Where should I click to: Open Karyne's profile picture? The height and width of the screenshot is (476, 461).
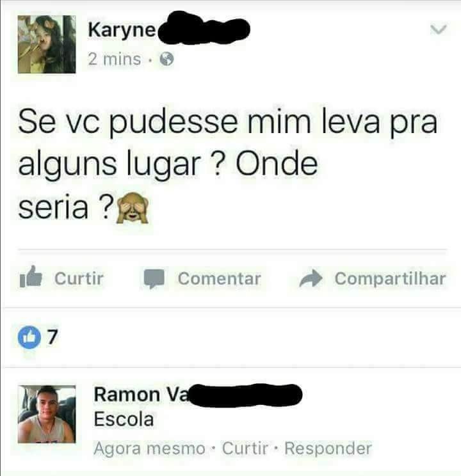(47, 44)
